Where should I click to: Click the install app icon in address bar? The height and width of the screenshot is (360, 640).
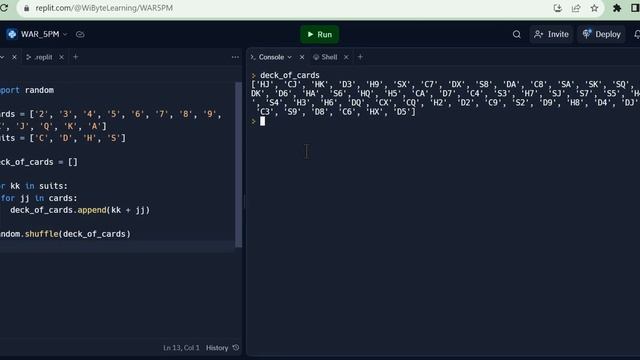558,8
